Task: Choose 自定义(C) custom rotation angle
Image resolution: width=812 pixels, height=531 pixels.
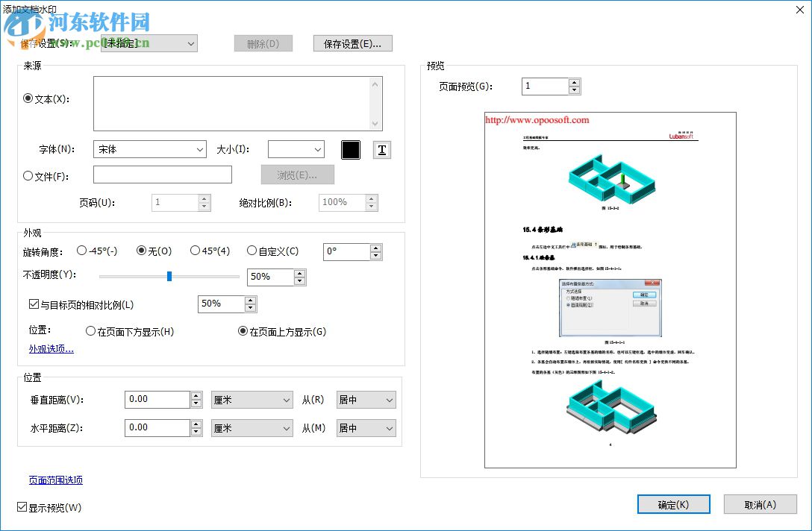Action: 252,251
